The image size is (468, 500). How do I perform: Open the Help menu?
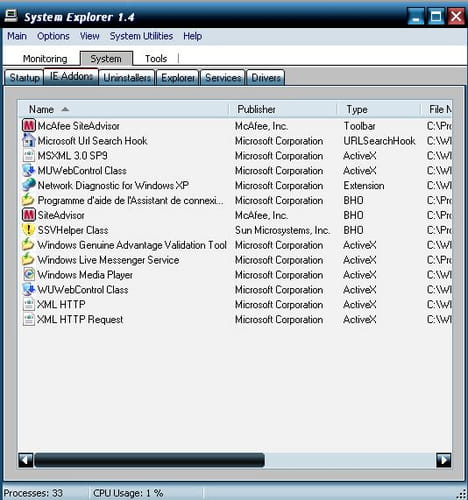192,36
